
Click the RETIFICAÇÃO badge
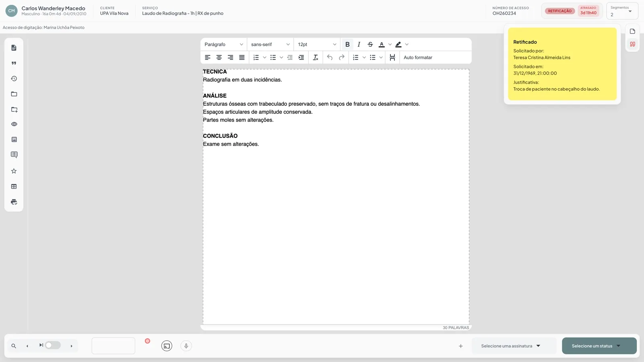559,11
